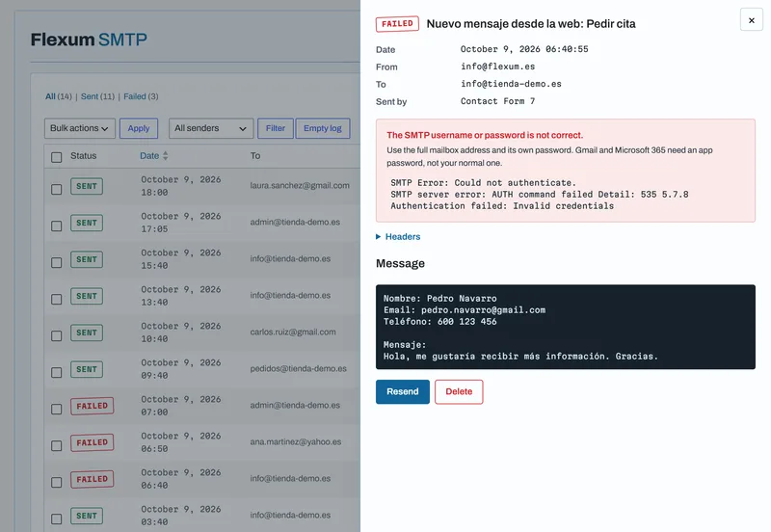Open the Bulk actions dropdown
Viewport: 771px width, 532px height.
(80, 128)
